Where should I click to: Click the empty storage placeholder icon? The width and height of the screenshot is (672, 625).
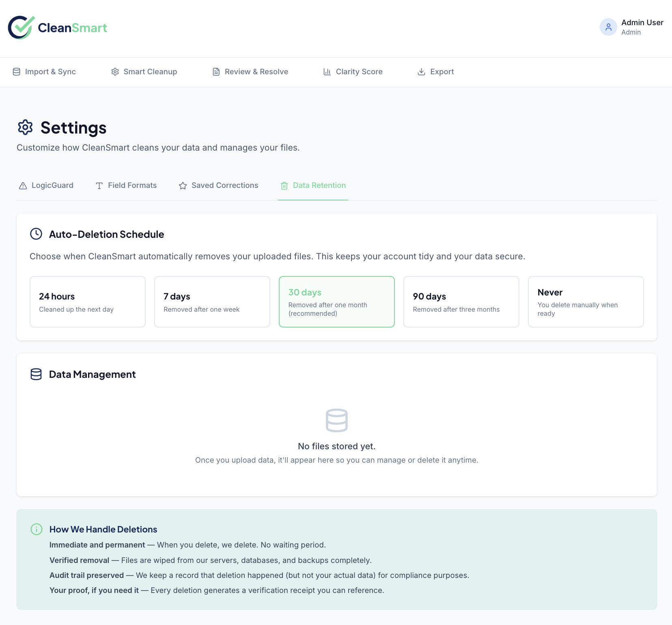coord(337,420)
